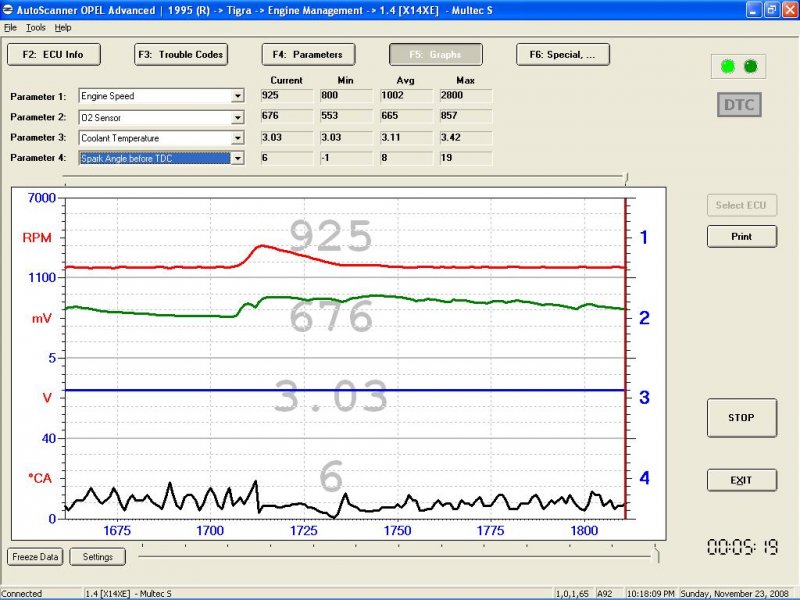Click Engine Speed Max value 2800
Screen dimensions: 800x600
click(466, 95)
